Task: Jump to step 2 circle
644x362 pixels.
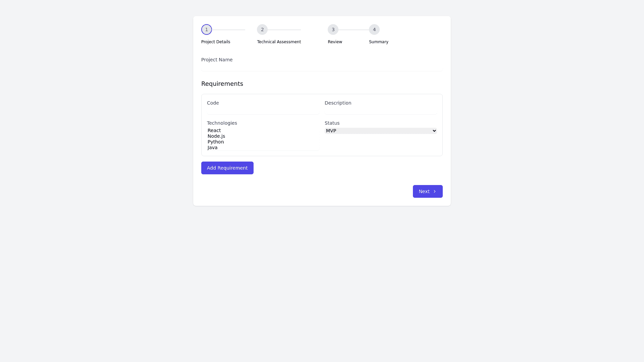Action: [262, 29]
